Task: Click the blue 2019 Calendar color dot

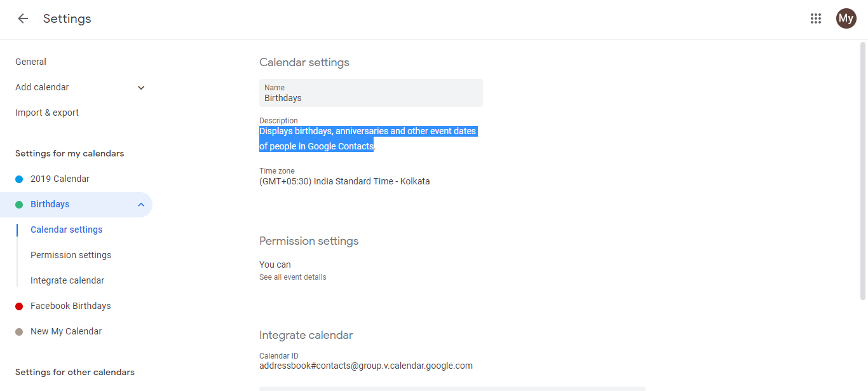Action: coord(19,179)
